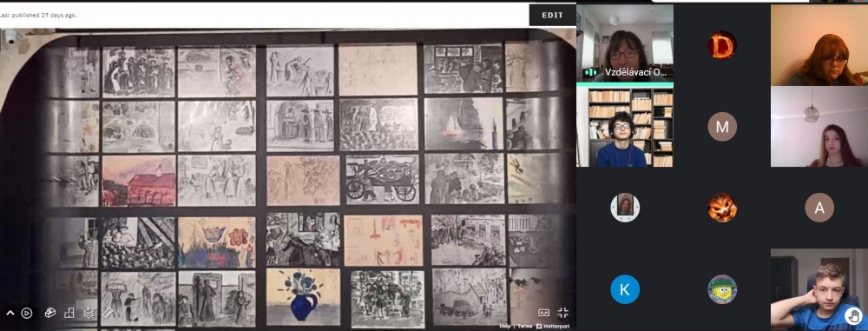Select participant avatar with letter M
868x331 pixels.
(x=722, y=127)
